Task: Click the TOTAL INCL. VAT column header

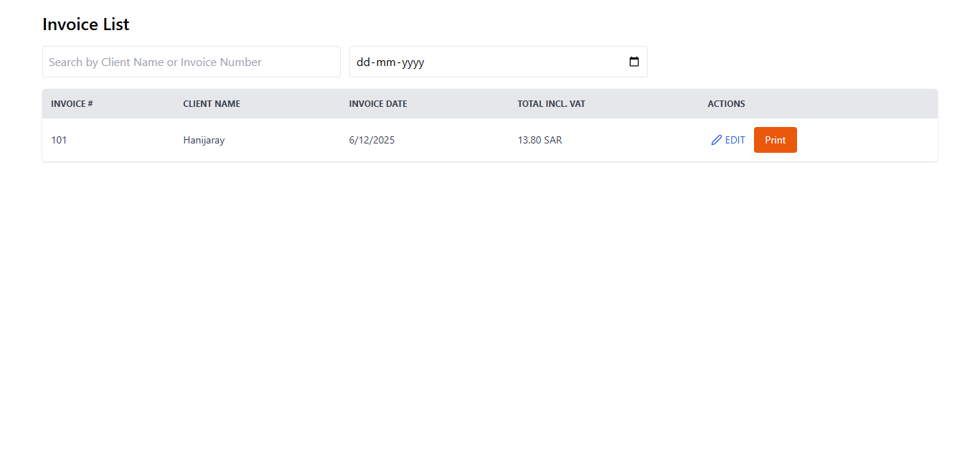Action: (551, 104)
